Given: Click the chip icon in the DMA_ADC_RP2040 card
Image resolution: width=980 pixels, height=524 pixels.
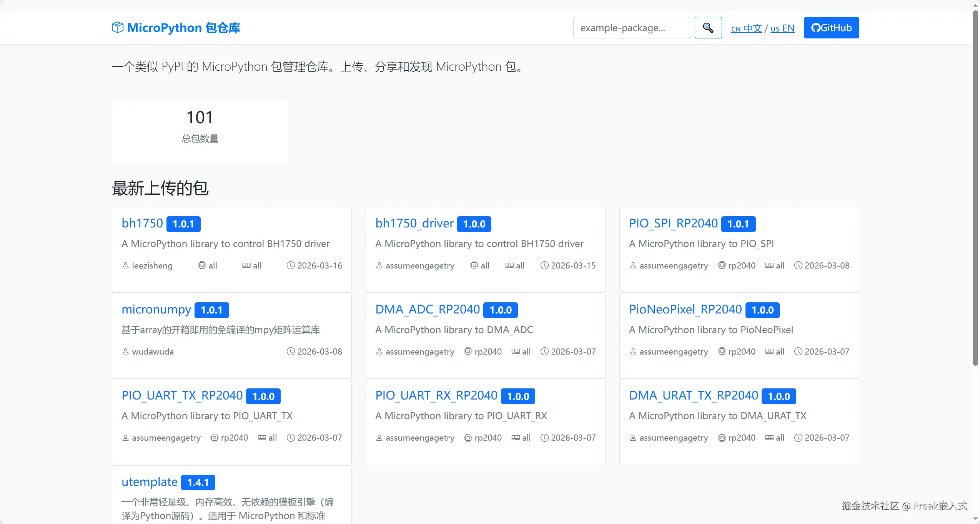Looking at the screenshot, I should pos(468,352).
